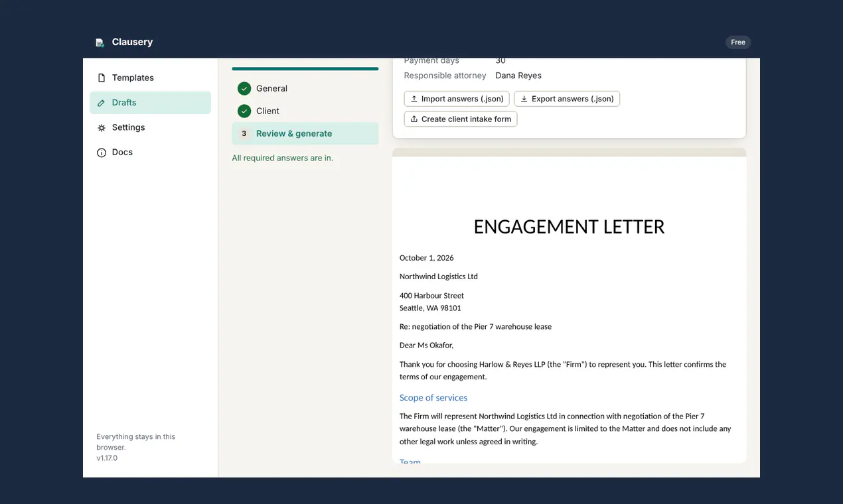Screen dimensions: 843x504
Task: Click the Thank you for choosing paragraph
Action: pyautogui.click(x=563, y=371)
